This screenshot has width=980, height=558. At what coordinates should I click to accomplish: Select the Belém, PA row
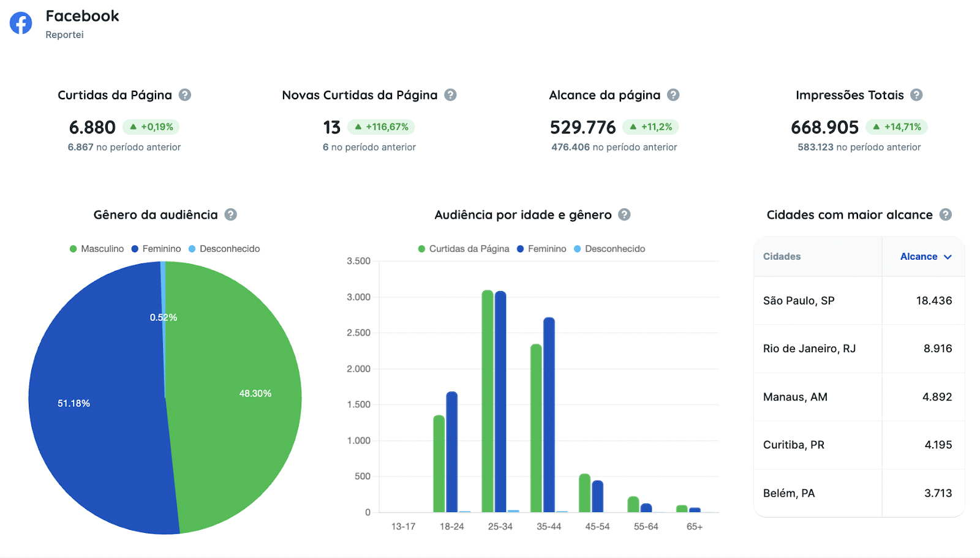click(x=859, y=493)
